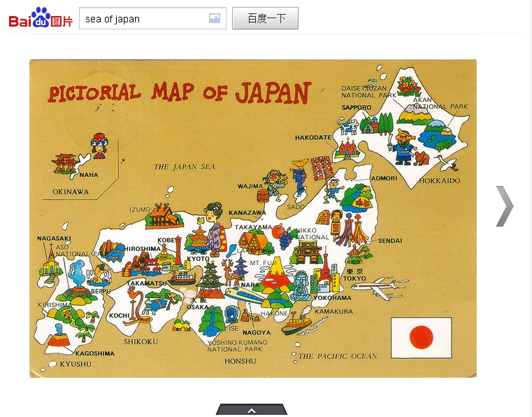The image size is (532, 417).
Task: Click the kimono woman figure near Kyoto
Action: 215,227
